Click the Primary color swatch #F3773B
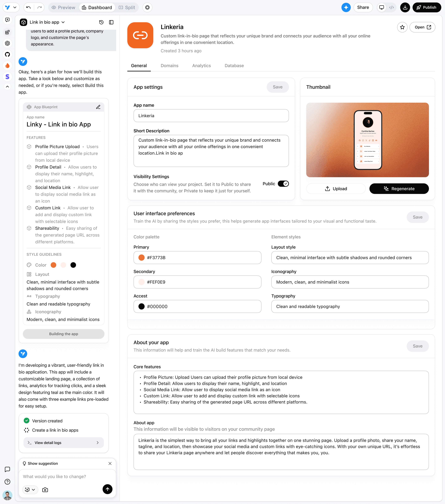445x504 pixels. tap(141, 258)
